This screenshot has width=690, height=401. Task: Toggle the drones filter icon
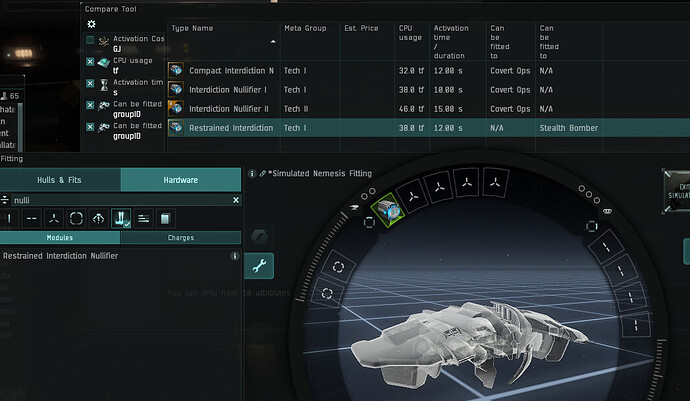coord(99,218)
